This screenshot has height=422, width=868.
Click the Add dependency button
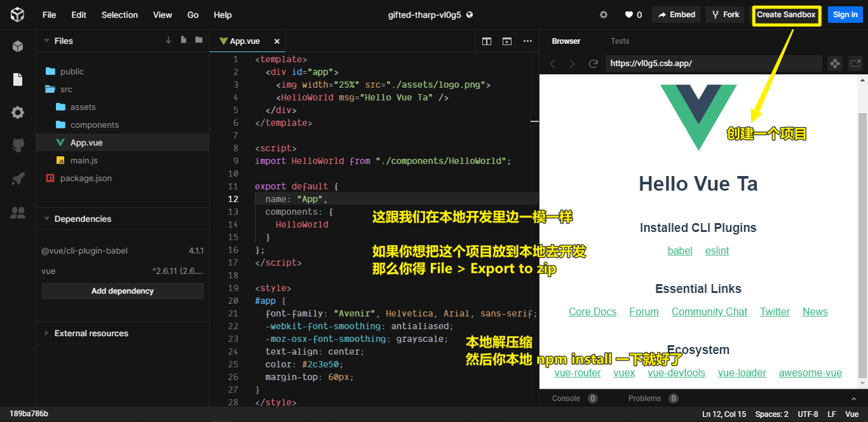(123, 291)
